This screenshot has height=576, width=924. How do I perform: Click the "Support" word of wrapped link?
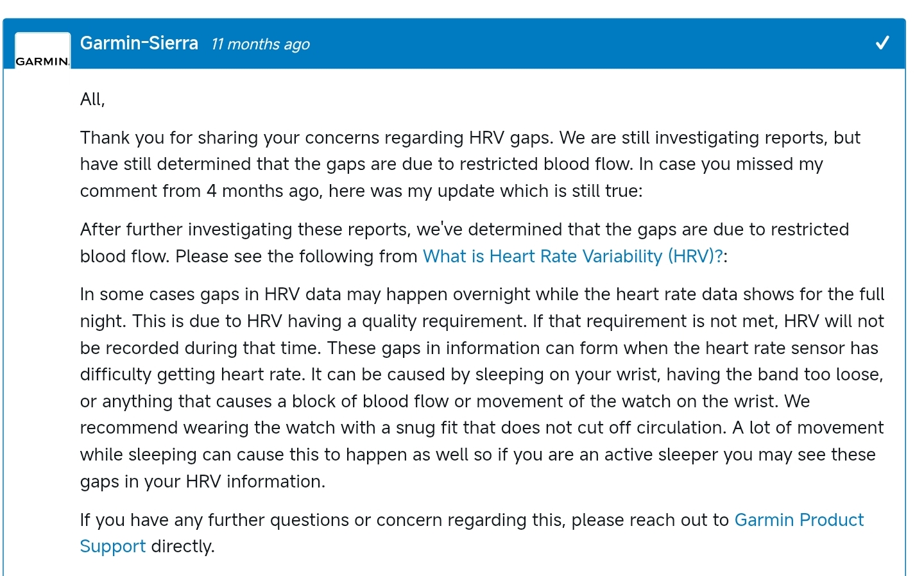coord(113,546)
